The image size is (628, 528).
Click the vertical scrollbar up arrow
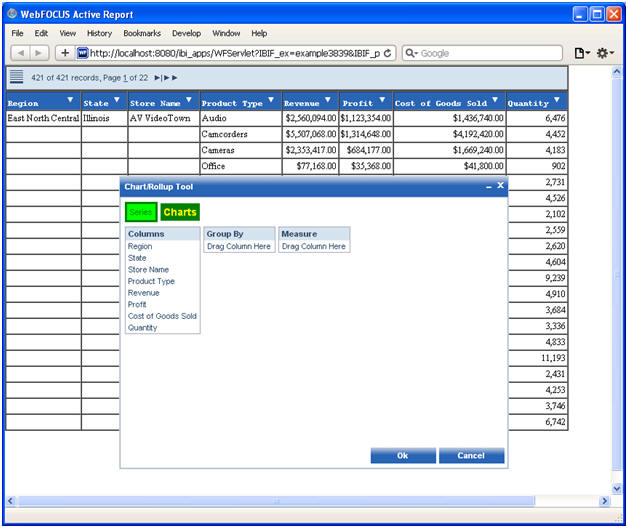coord(617,71)
